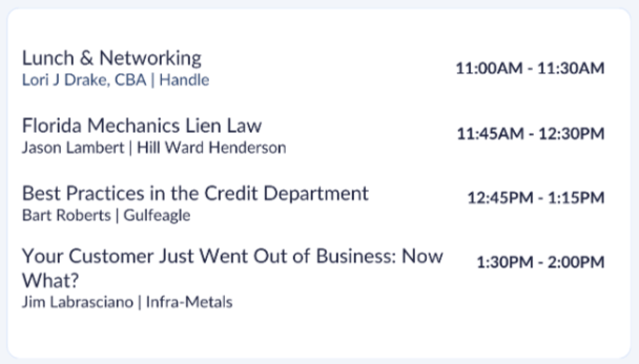
Task: Click the 1:15PM end time
Action: (x=576, y=198)
